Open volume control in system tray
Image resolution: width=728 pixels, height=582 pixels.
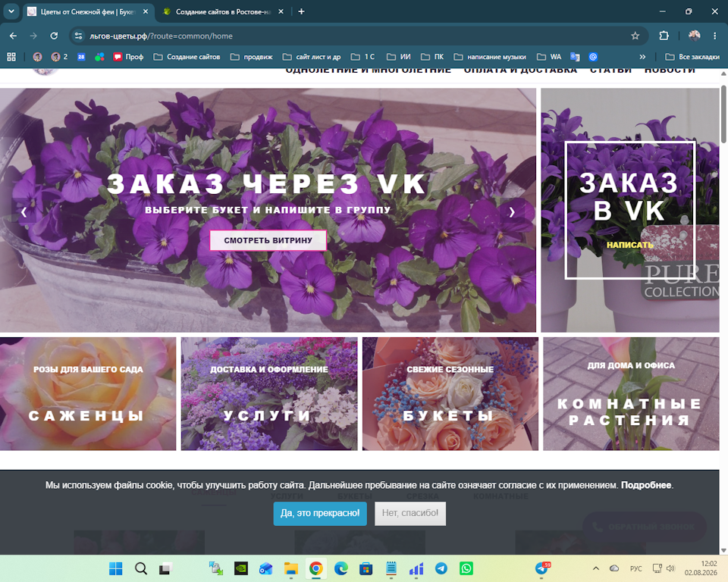pos(670,568)
